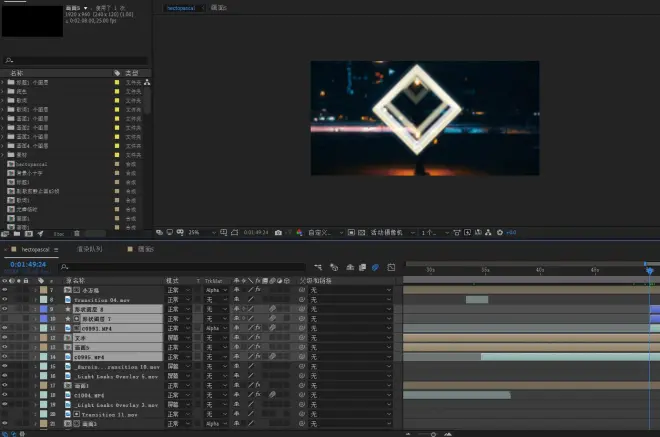The image size is (660, 437).
Task: Open the 25% magnification dropdown
Action: (198, 232)
